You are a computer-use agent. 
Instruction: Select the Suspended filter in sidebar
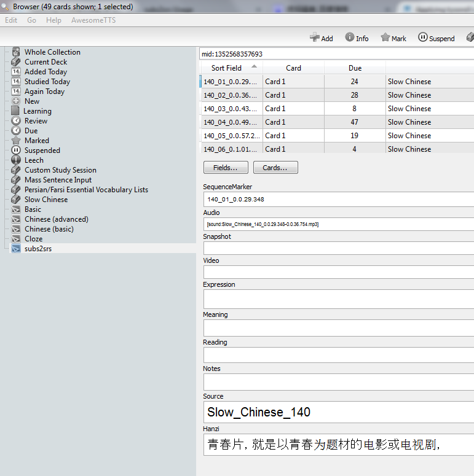click(x=42, y=150)
